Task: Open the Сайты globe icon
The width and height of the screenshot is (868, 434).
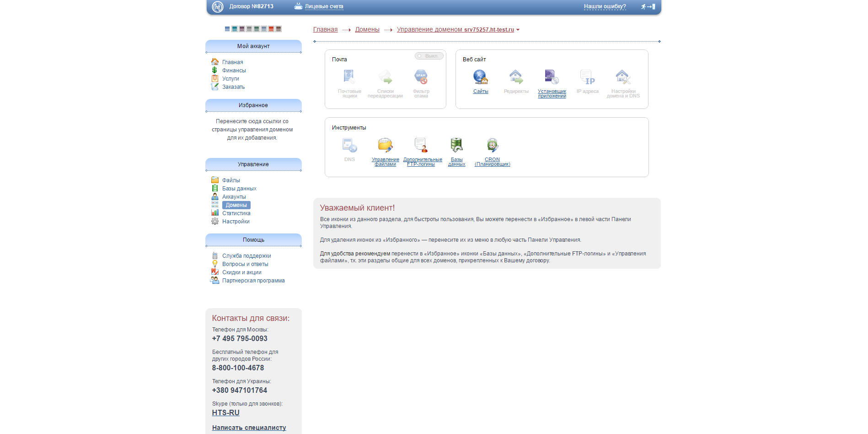Action: pos(480,77)
